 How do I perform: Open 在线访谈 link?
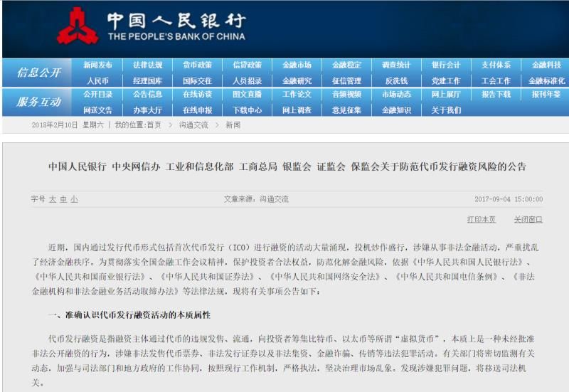[x=197, y=95]
